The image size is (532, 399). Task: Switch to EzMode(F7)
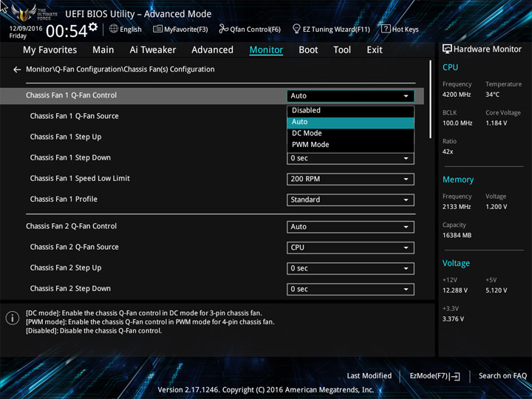point(434,376)
